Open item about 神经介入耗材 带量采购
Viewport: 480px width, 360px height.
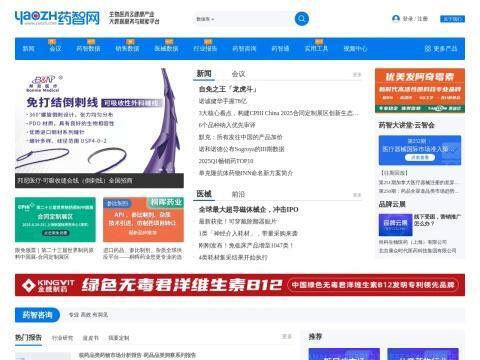click(x=248, y=233)
